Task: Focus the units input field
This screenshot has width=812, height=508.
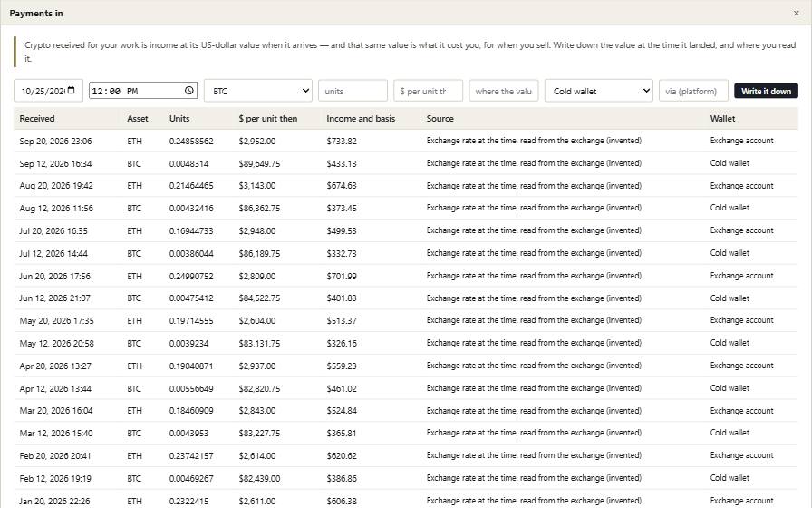Action: tap(353, 91)
